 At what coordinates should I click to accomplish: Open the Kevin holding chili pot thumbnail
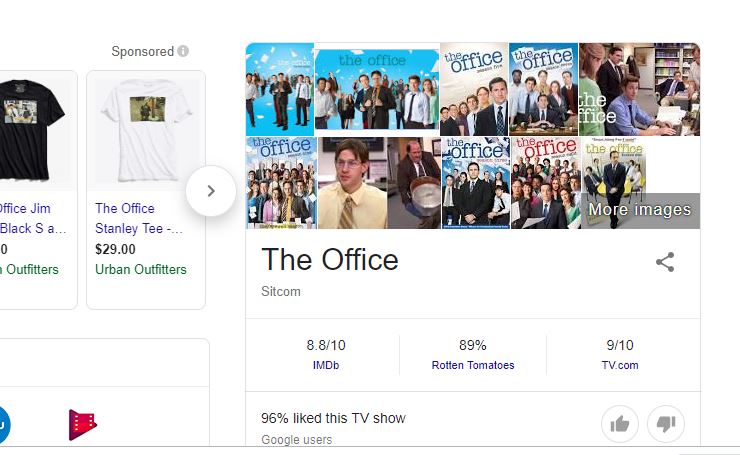coord(414,183)
